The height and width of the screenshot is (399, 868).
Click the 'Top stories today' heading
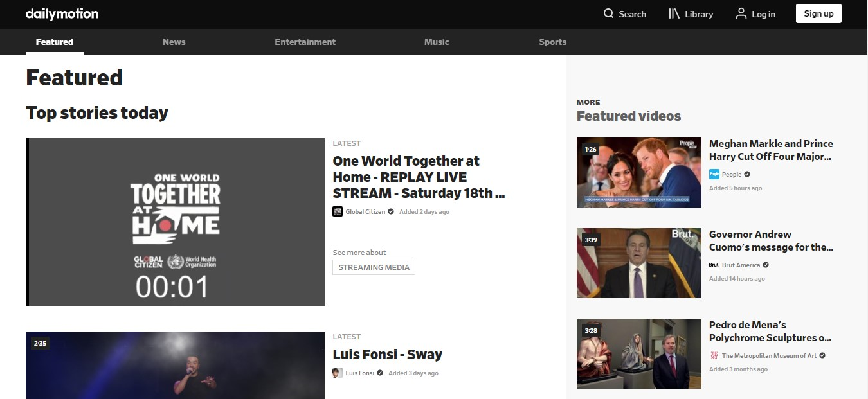pos(97,113)
